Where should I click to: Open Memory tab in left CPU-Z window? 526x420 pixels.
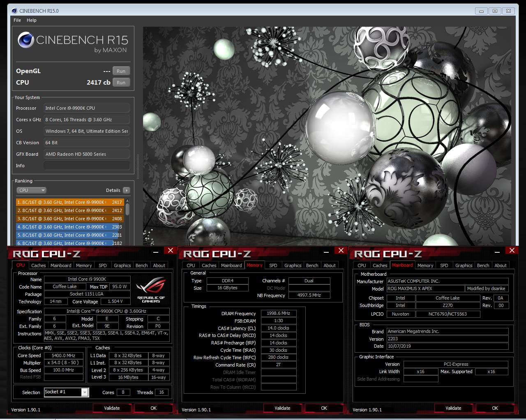tap(84, 265)
